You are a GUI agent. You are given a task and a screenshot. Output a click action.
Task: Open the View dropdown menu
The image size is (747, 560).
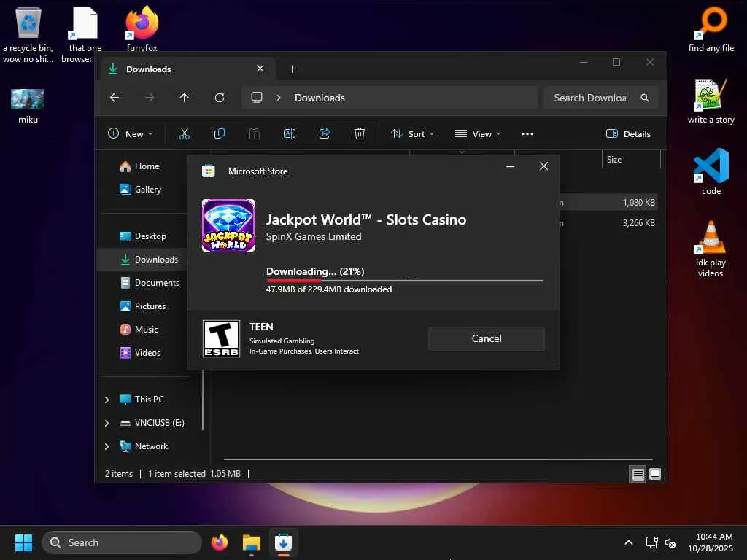[478, 133]
